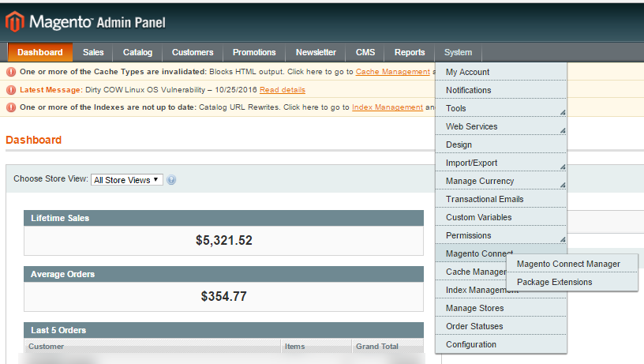The height and width of the screenshot is (364, 644).
Task: Select Tools menu item
Action: [501, 108]
